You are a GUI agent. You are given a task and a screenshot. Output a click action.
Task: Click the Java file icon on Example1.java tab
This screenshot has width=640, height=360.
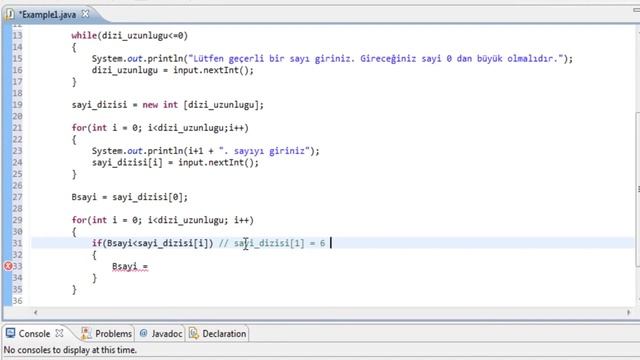10,14
